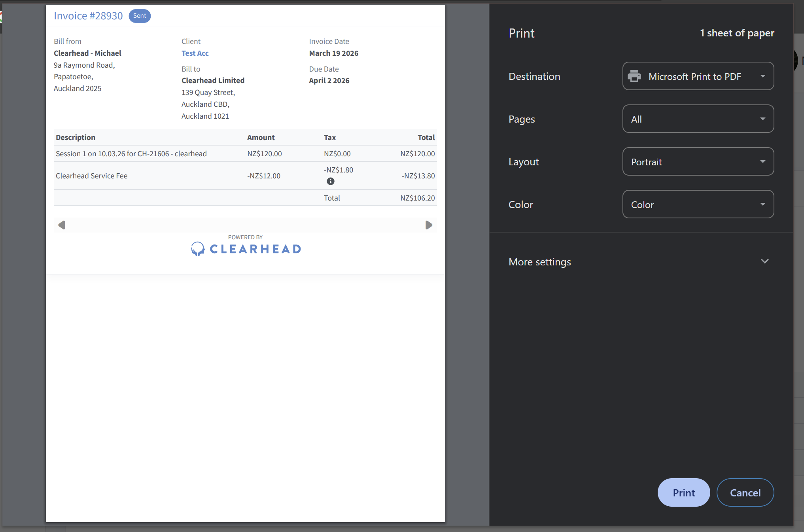
Task: Click the More settings chevron arrow
Action: click(x=764, y=261)
